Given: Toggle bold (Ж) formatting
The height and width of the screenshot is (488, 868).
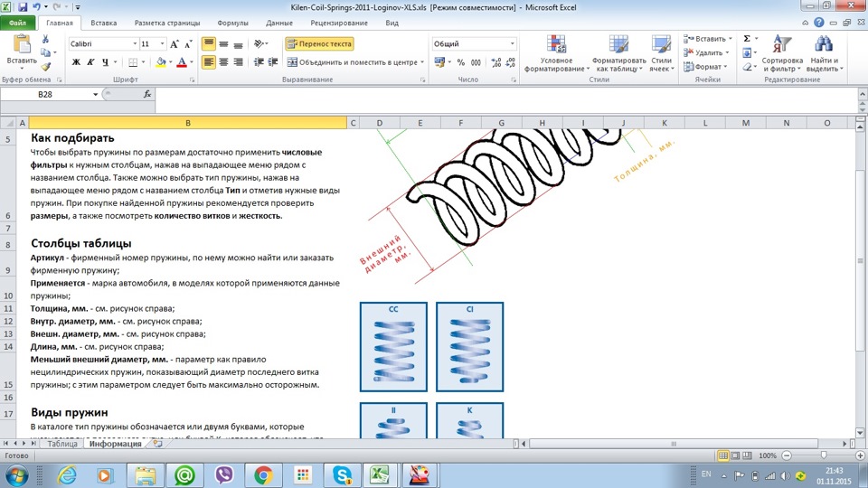Looking at the screenshot, I should tap(76, 62).
